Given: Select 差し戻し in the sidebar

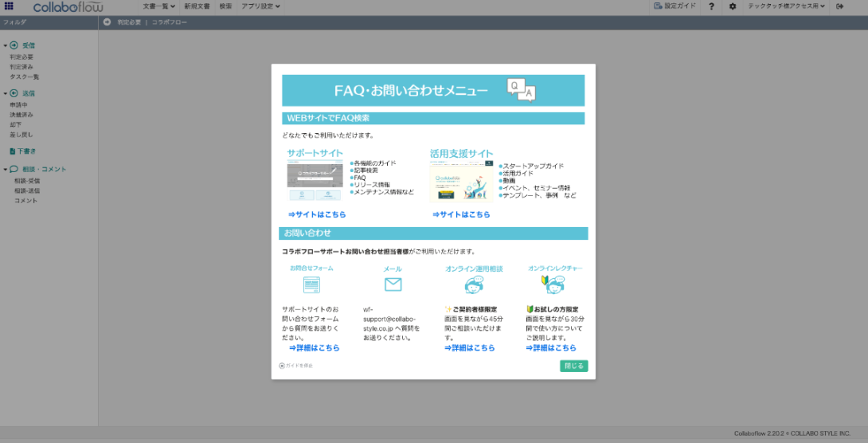Looking at the screenshot, I should [x=21, y=135].
